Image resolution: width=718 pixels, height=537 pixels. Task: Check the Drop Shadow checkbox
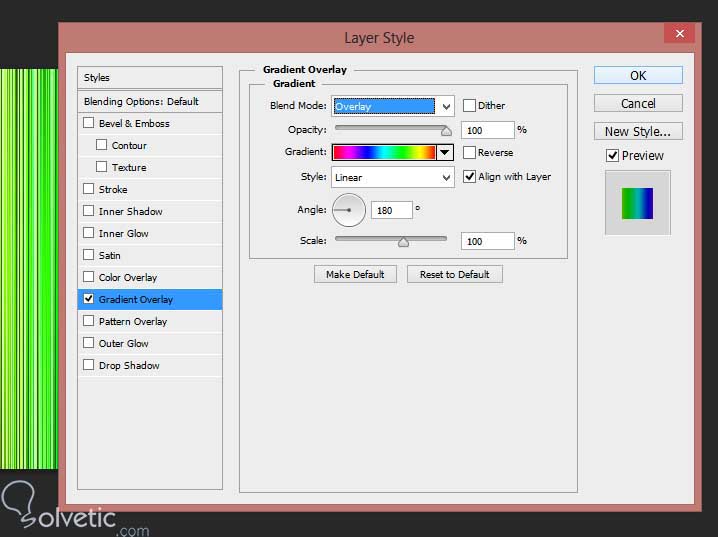(x=88, y=364)
